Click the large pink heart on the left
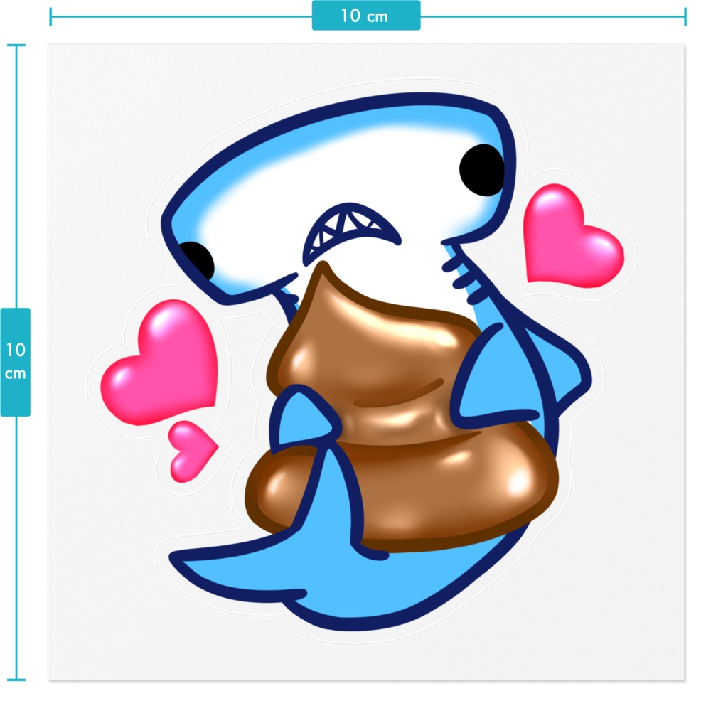The height and width of the screenshot is (728, 728). coord(159,362)
